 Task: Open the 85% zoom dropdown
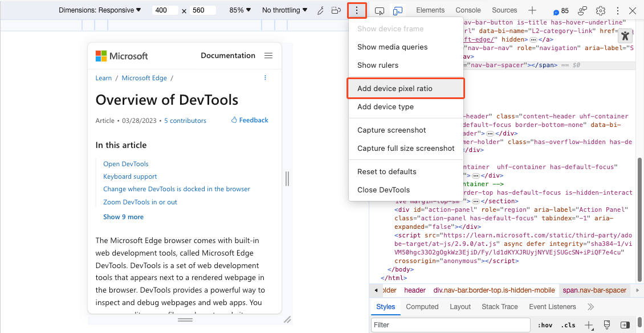240,10
